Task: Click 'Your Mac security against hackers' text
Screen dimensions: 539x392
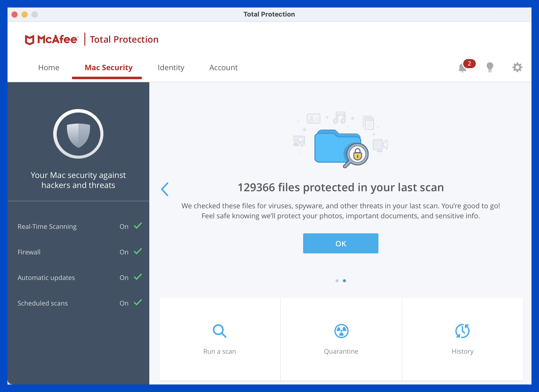Action: coord(78,180)
